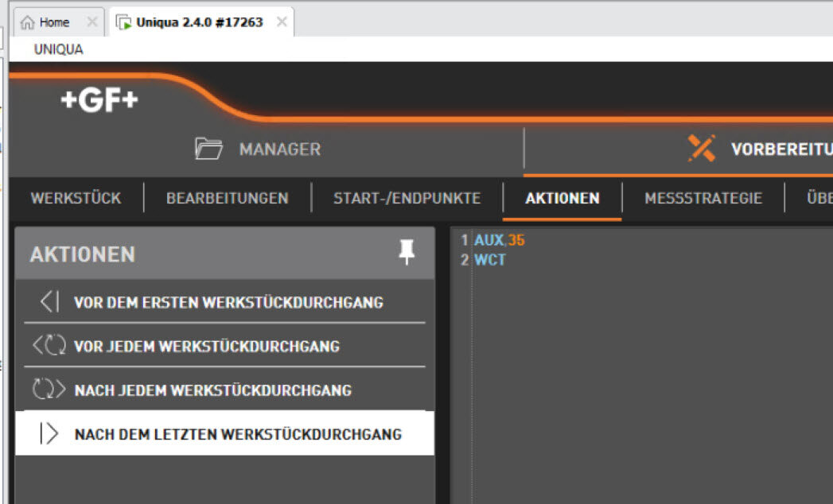This screenshot has width=833, height=504.
Task: Select Nach dem letzten Werkstückdurchgang action
Action: coord(237,434)
